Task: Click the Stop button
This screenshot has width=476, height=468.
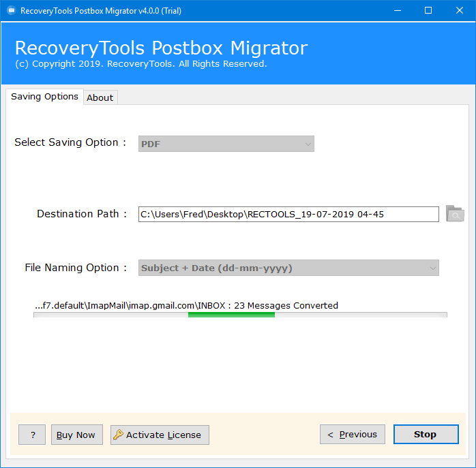Action: tap(426, 435)
